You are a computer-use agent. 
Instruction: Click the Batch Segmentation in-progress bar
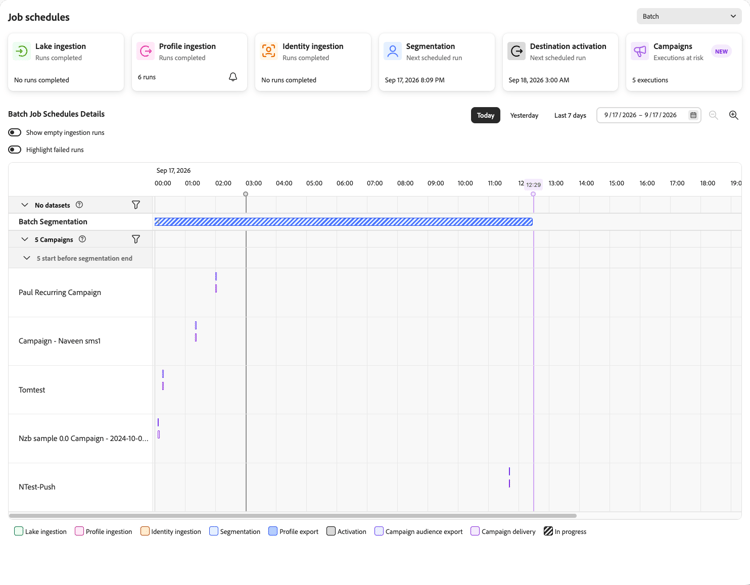click(343, 221)
